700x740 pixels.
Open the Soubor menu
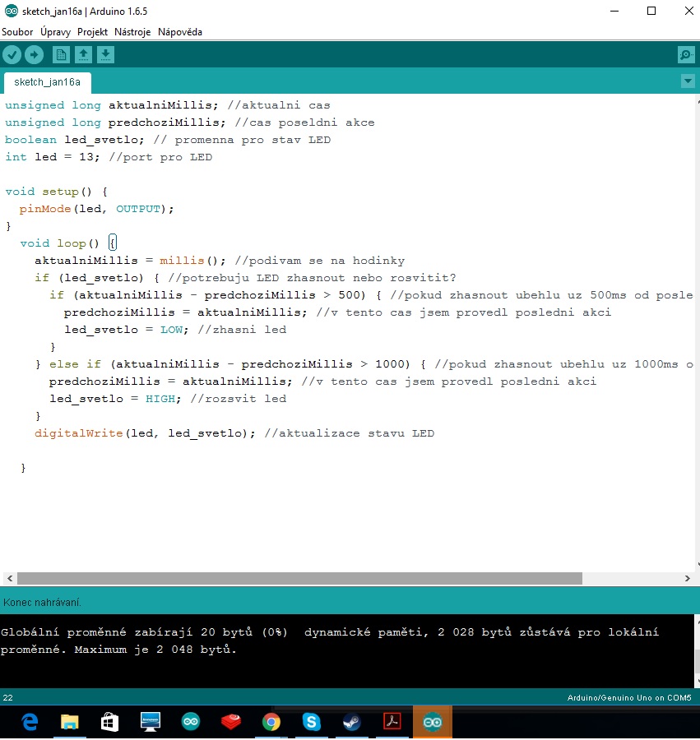click(17, 32)
